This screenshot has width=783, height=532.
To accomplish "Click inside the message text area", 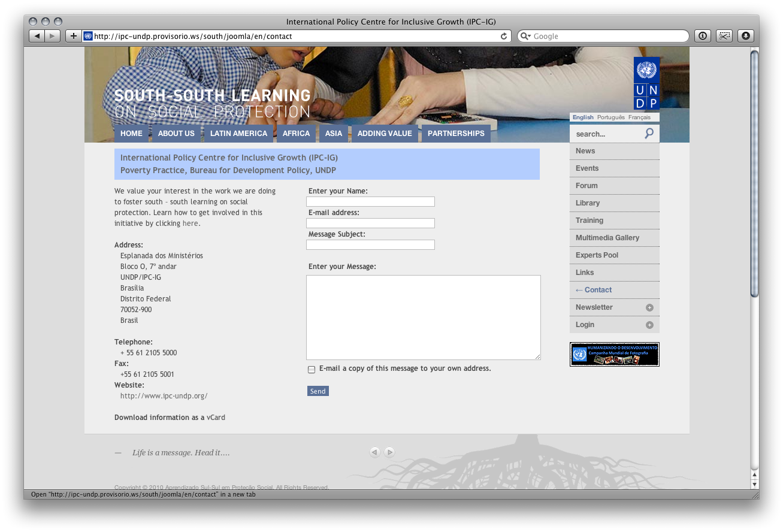I will tap(424, 318).
